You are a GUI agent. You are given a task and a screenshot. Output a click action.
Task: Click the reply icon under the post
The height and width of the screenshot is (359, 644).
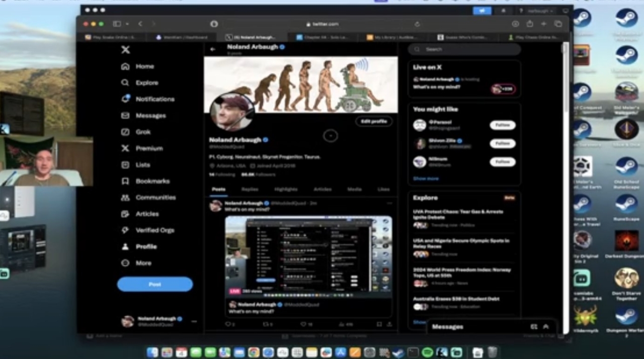(x=227, y=325)
